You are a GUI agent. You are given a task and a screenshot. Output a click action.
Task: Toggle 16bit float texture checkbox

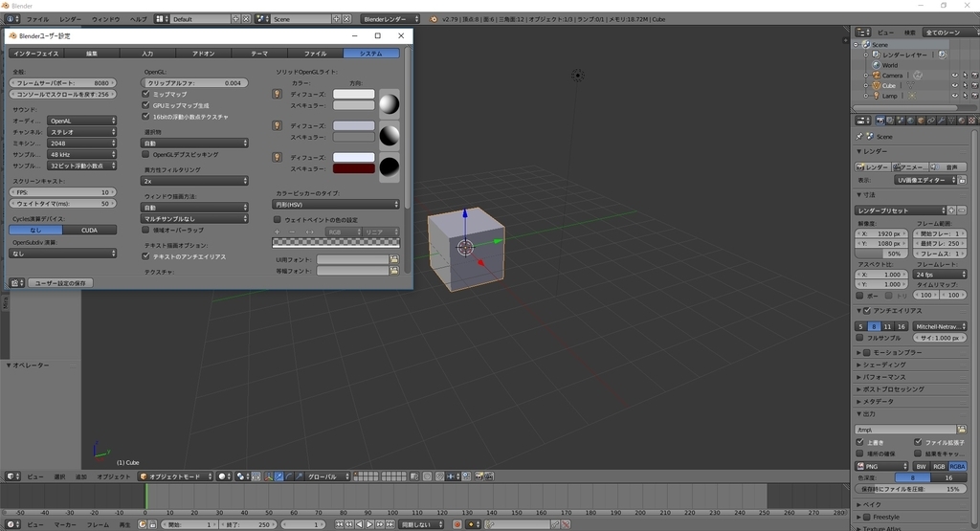(x=145, y=116)
